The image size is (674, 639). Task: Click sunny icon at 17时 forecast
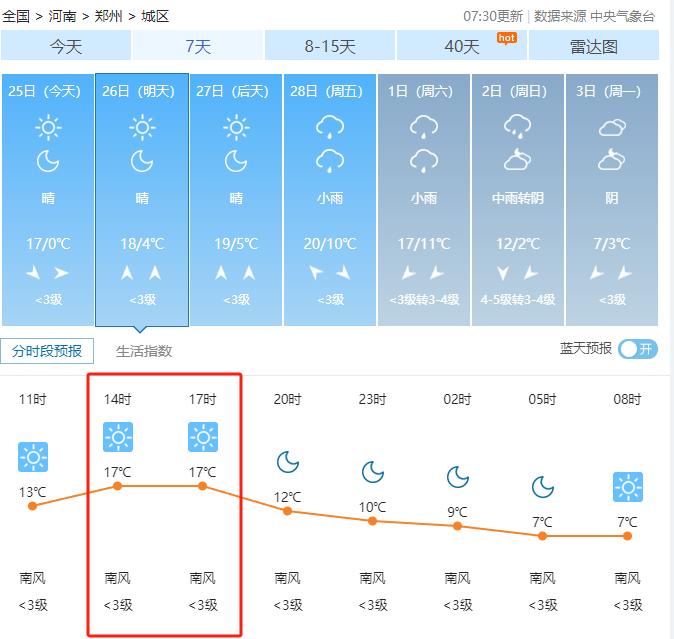point(203,437)
